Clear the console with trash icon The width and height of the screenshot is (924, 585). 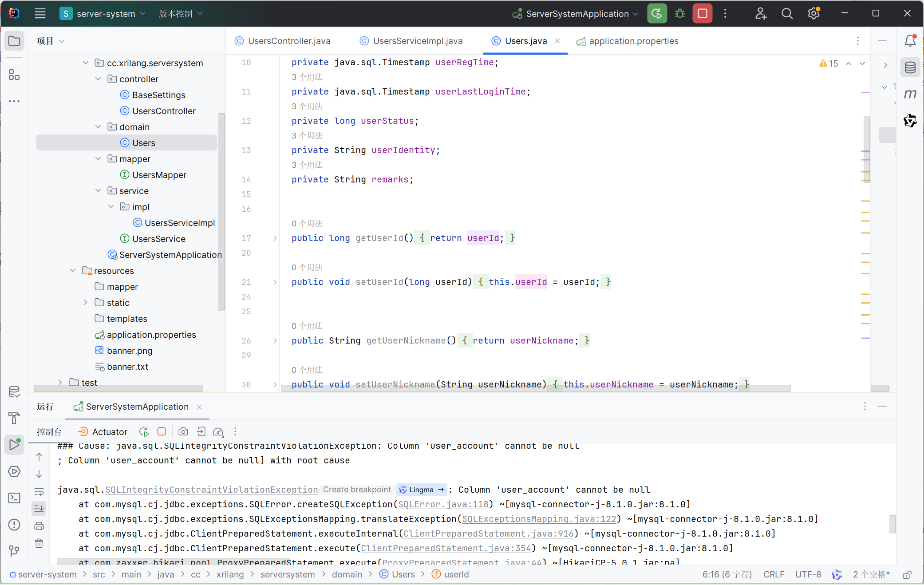click(x=39, y=543)
